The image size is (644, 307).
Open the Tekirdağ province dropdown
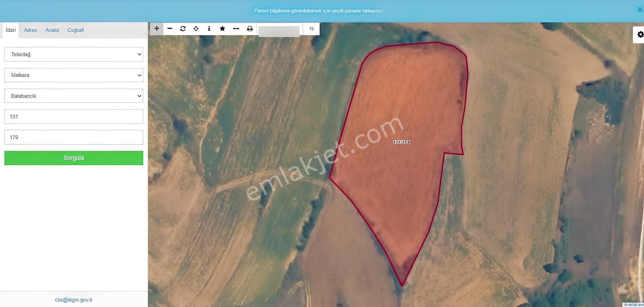[74, 54]
